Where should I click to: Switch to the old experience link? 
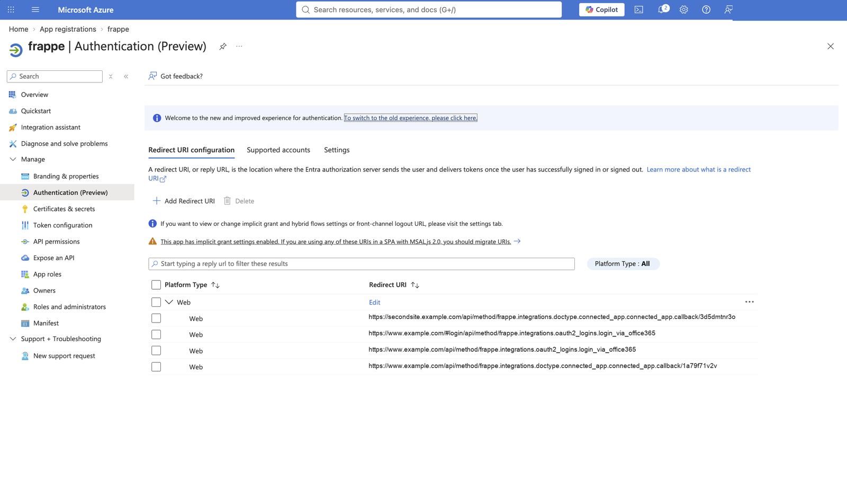click(410, 118)
